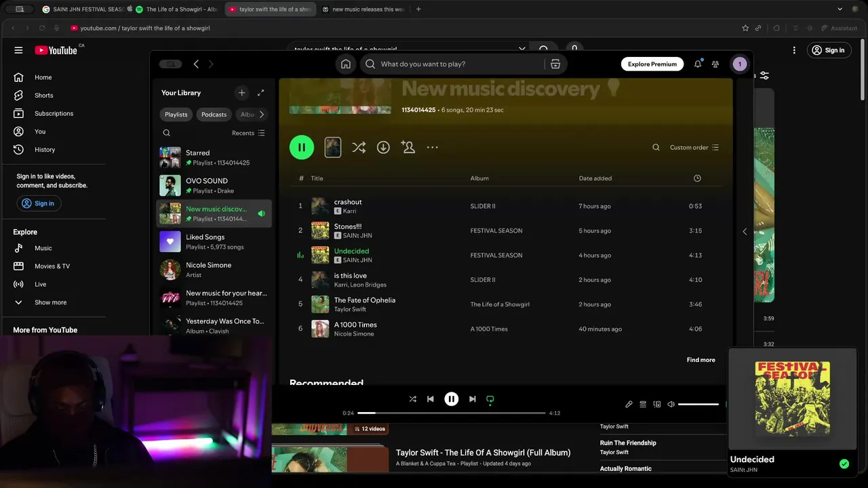Image resolution: width=868 pixels, height=488 pixels.
Task: Switch to The Life of a Showgirl tab
Action: click(x=177, y=9)
